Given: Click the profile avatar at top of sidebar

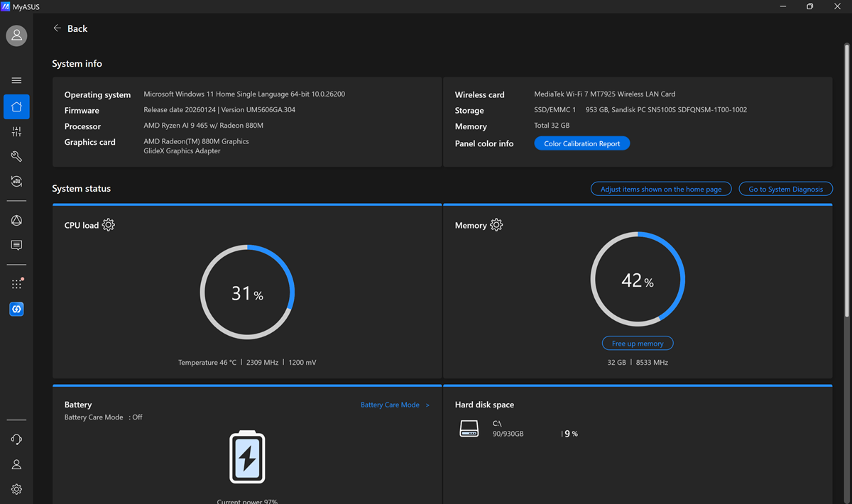Looking at the screenshot, I should point(16,35).
